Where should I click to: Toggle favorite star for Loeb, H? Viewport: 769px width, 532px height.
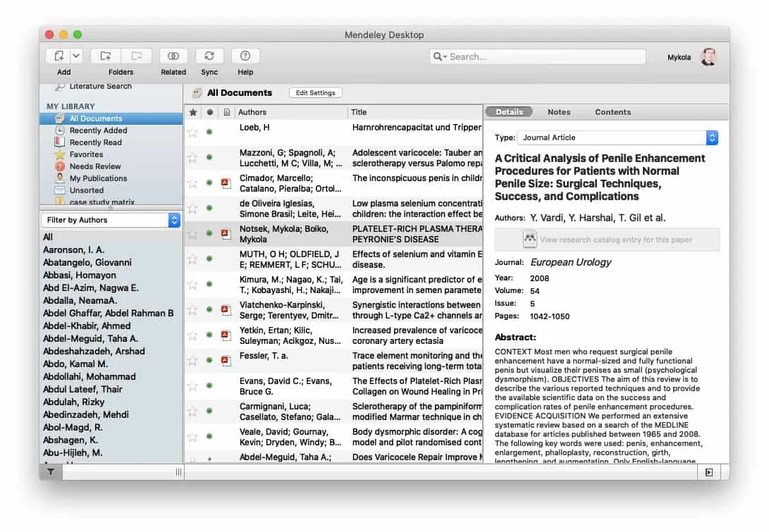(192, 132)
